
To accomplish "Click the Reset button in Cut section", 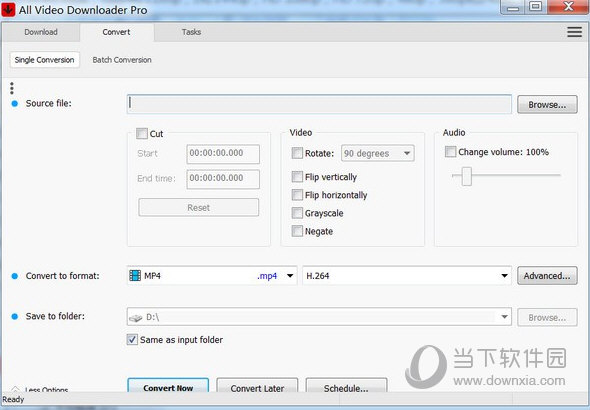I will pyautogui.click(x=199, y=208).
